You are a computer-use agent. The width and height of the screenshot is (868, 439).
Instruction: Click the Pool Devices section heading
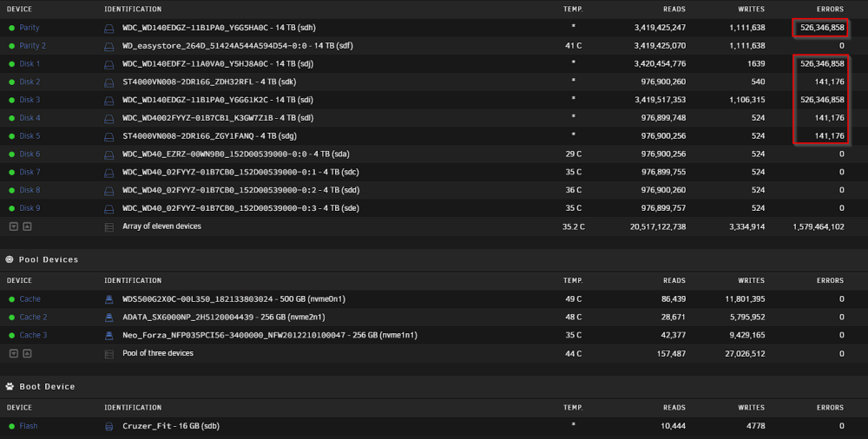pos(48,259)
